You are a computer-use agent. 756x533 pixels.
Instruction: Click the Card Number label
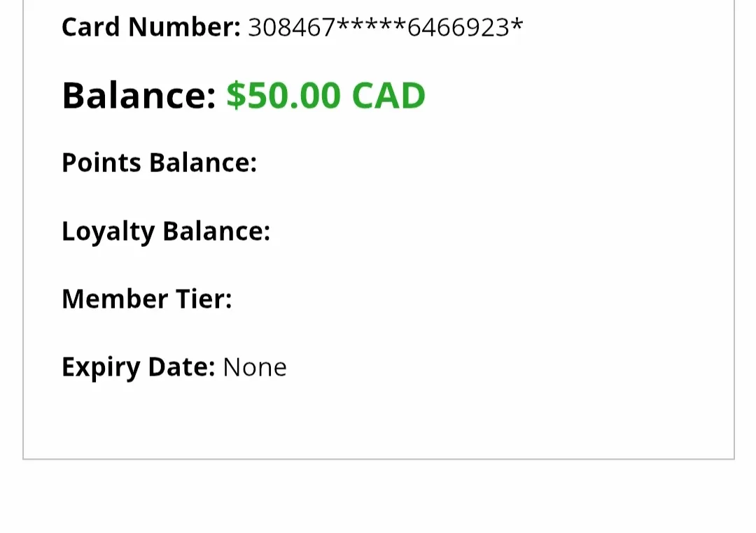point(150,28)
